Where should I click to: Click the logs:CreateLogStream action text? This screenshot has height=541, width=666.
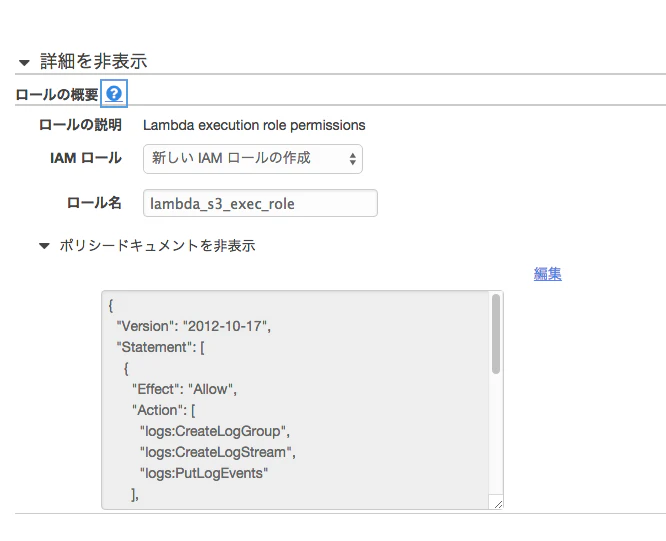tap(217, 452)
